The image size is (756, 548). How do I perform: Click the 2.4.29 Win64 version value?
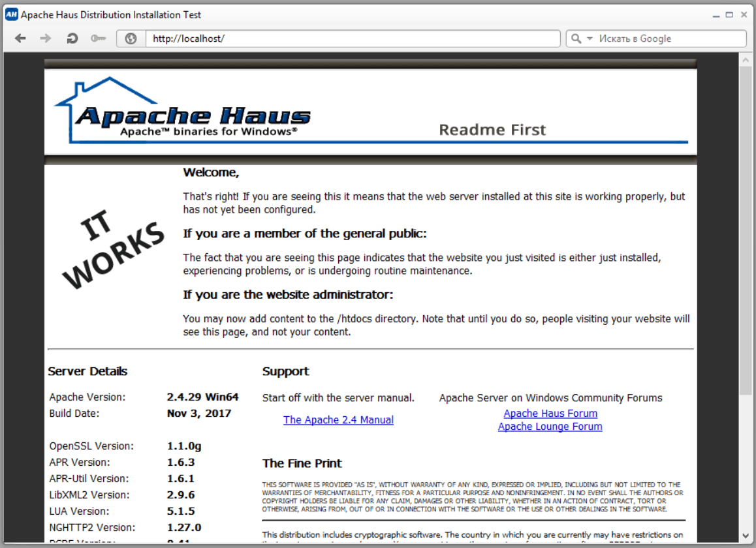(x=202, y=397)
